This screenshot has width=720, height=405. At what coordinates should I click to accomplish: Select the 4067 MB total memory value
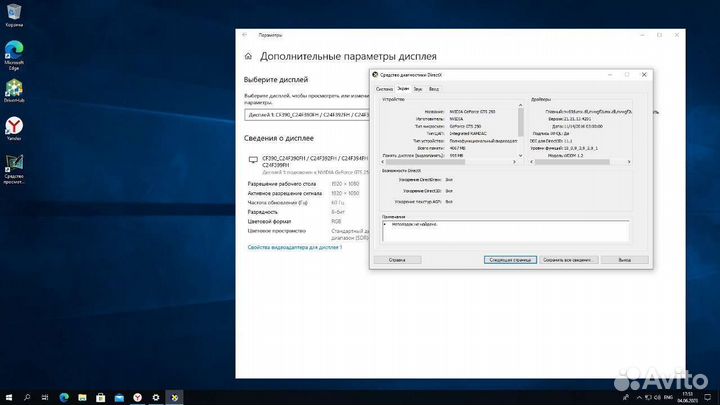click(457, 148)
